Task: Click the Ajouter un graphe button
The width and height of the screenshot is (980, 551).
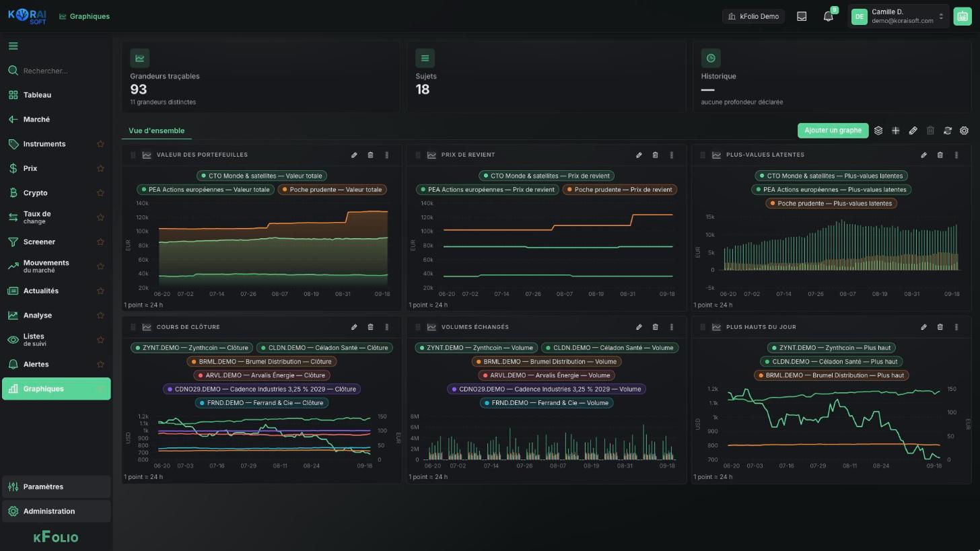Action: tap(833, 131)
